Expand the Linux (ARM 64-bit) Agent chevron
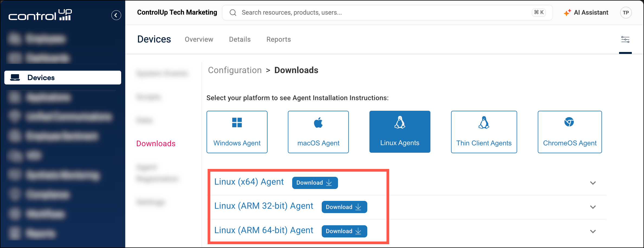 coord(593,231)
